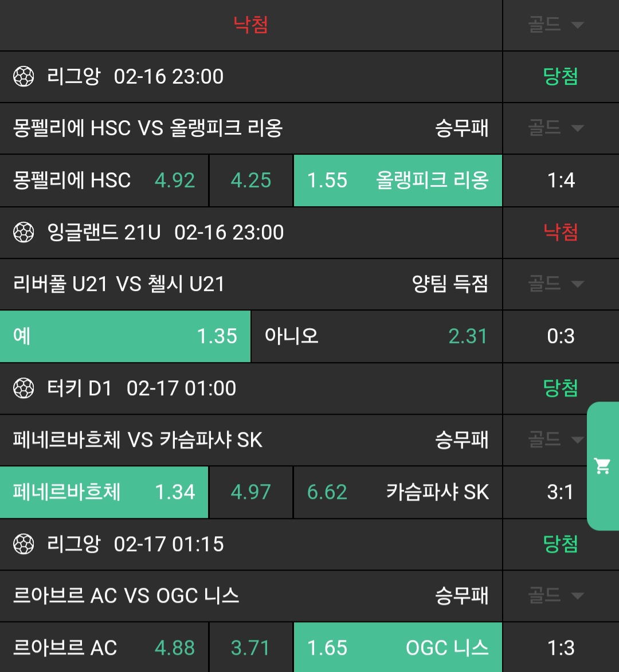The image size is (619, 672).
Task: Click soccer ball icon beside 터키 D1
Action: (24, 388)
